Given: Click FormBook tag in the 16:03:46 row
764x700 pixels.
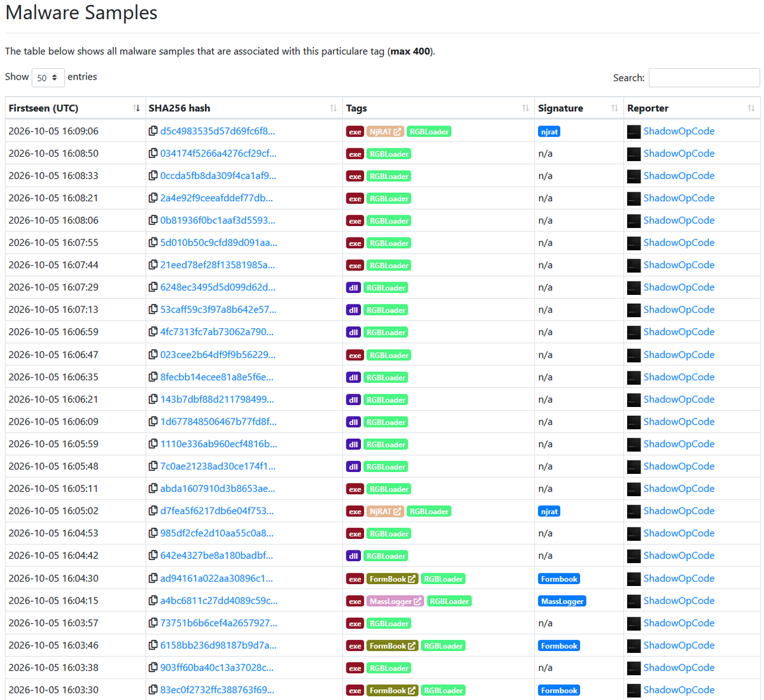Looking at the screenshot, I should pyautogui.click(x=392, y=646).
